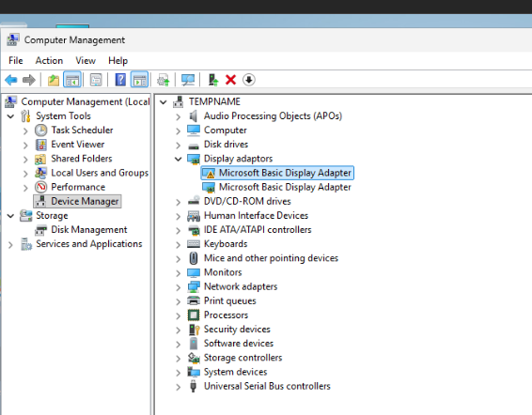Click Scan for hardware changes monitor icon
Image resolution: width=532 pixels, height=415 pixels.
[188, 80]
